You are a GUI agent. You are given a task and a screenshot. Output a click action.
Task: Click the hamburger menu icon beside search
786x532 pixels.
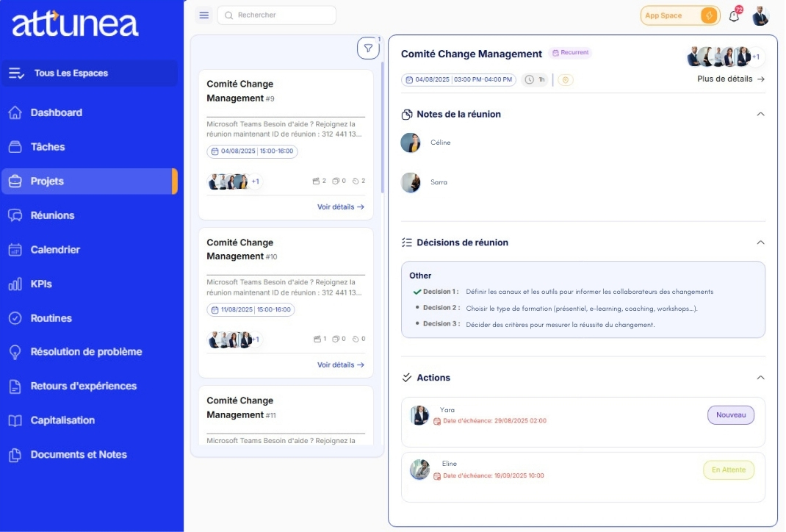pyautogui.click(x=204, y=15)
